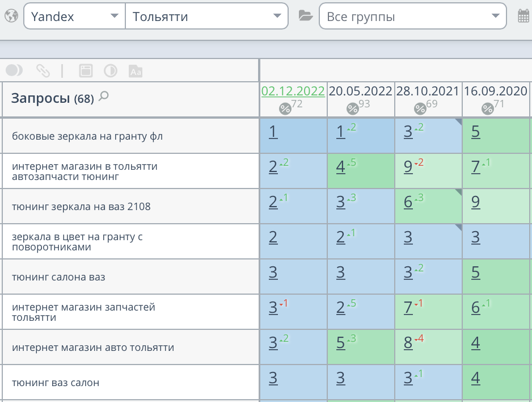Open position 2 for зеркала в цвет on 02.12.2022
The width and height of the screenshot is (532, 402).
click(273, 238)
